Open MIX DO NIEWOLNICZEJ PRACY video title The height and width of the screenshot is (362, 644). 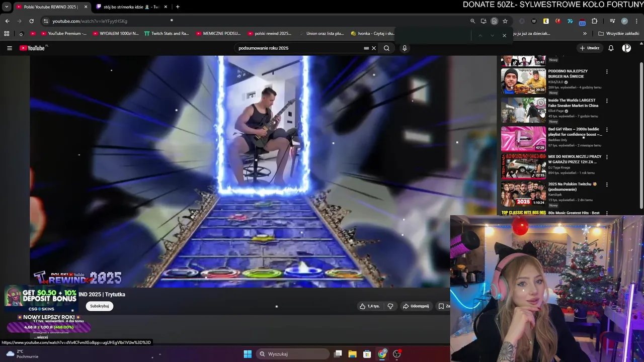coord(575,159)
